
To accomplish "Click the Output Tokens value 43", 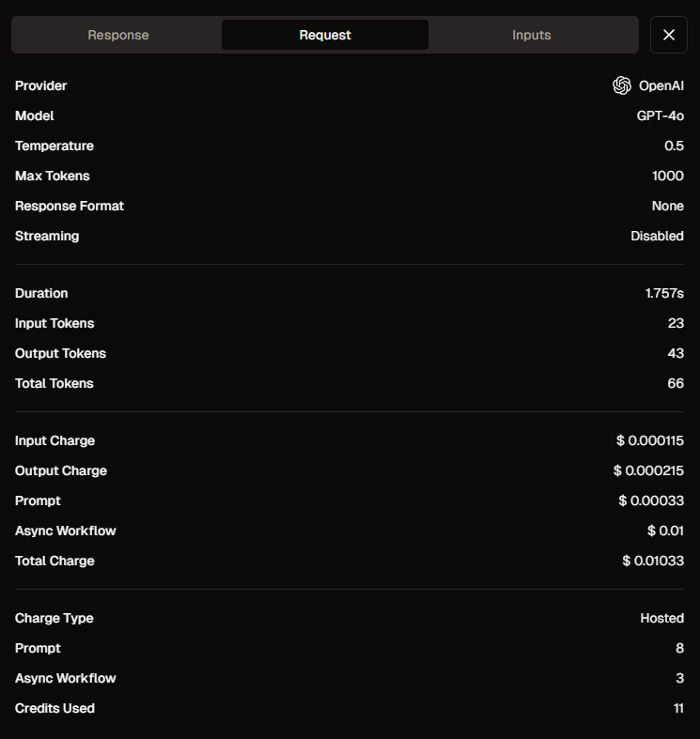I will point(676,353).
